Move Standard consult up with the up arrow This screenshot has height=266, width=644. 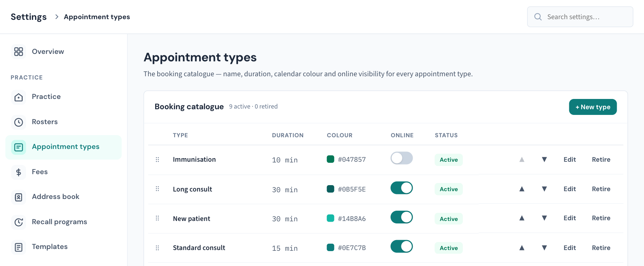point(522,248)
